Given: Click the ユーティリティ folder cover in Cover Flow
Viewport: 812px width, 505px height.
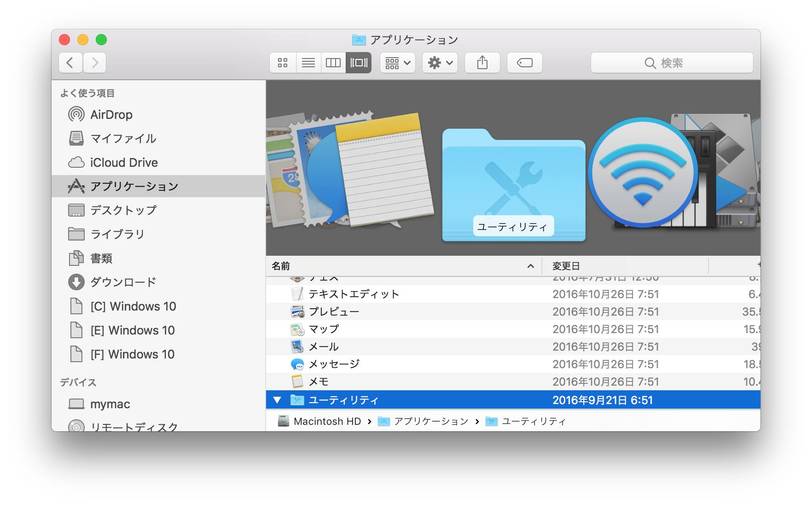Looking at the screenshot, I should point(514,185).
